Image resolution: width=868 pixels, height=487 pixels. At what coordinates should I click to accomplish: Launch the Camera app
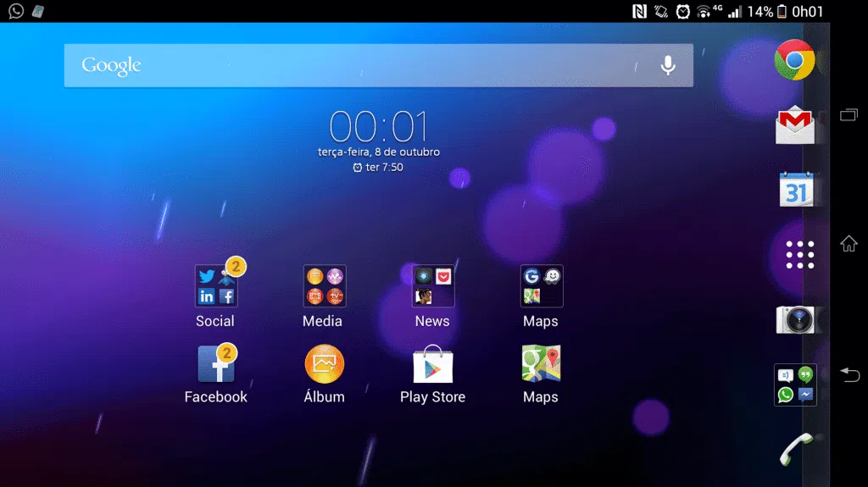[795, 319]
